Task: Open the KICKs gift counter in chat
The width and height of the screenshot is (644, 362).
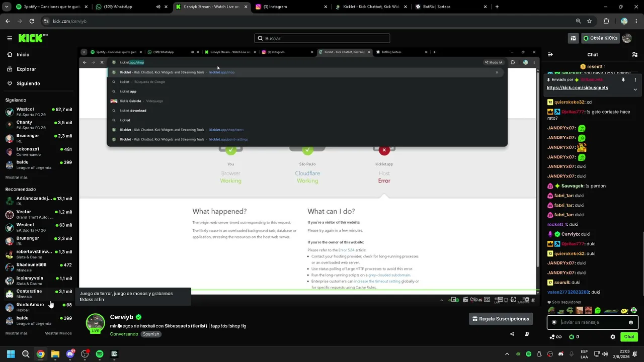Action: 574,337
